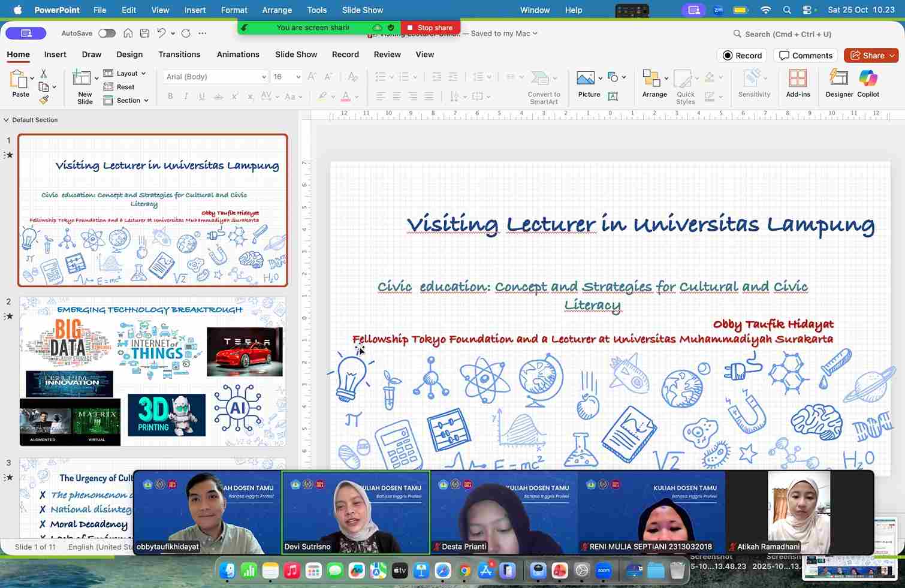Pick the red Font Color swatch

[346, 97]
